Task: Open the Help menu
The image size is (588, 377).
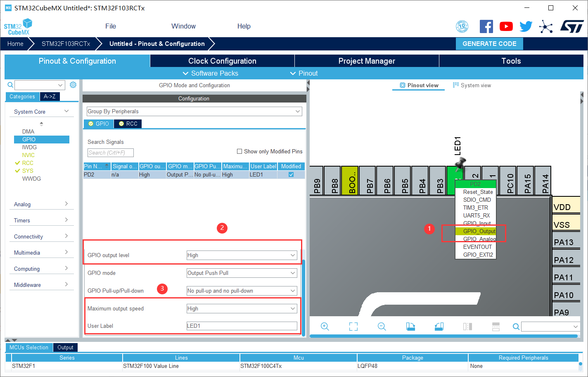Action: tap(244, 26)
